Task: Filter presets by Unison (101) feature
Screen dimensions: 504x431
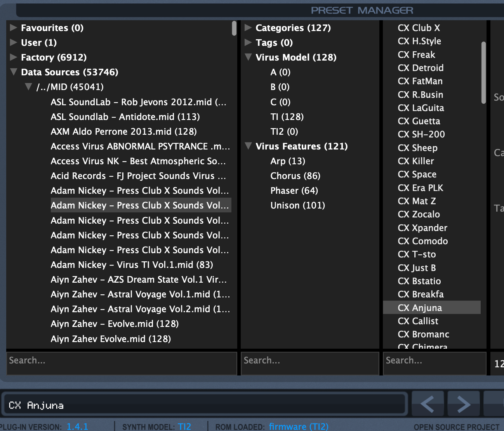Action: click(298, 205)
